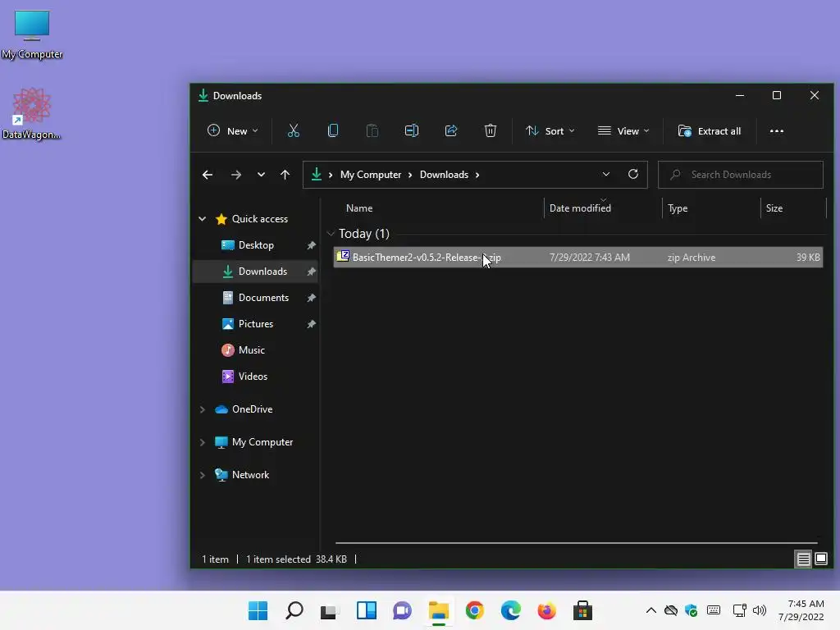Launch Firefox from taskbar

click(x=546, y=610)
